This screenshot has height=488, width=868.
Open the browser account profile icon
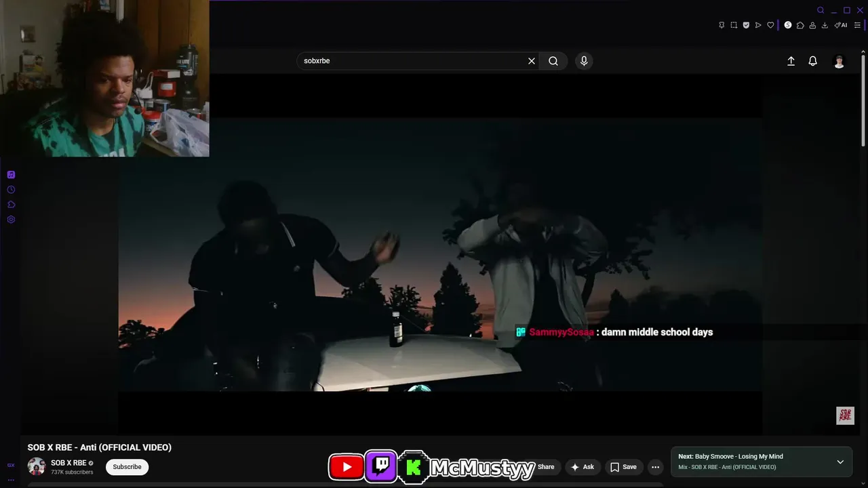[812, 25]
